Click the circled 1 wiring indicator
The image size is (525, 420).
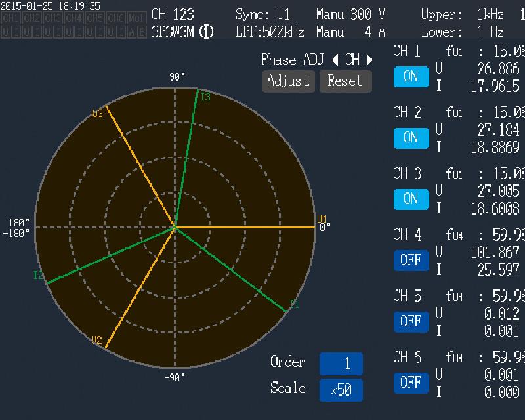point(206,32)
